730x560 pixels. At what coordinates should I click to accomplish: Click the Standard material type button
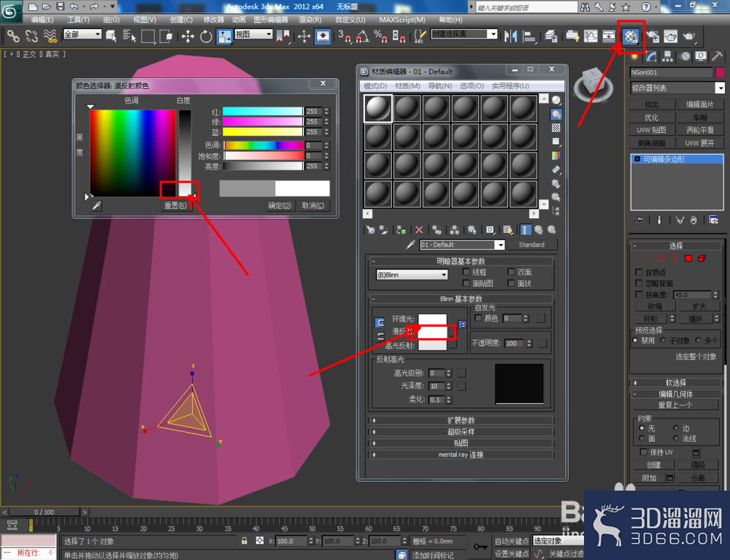point(531,245)
